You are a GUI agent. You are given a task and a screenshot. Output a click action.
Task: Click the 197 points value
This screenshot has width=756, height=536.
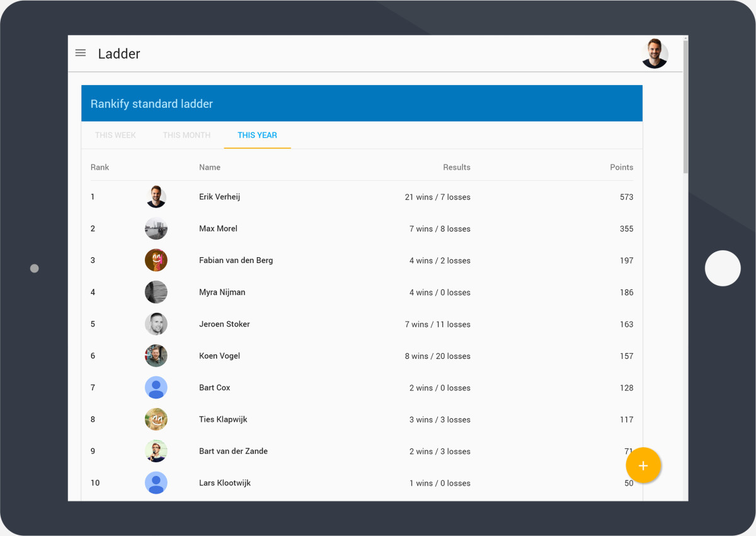[626, 260]
